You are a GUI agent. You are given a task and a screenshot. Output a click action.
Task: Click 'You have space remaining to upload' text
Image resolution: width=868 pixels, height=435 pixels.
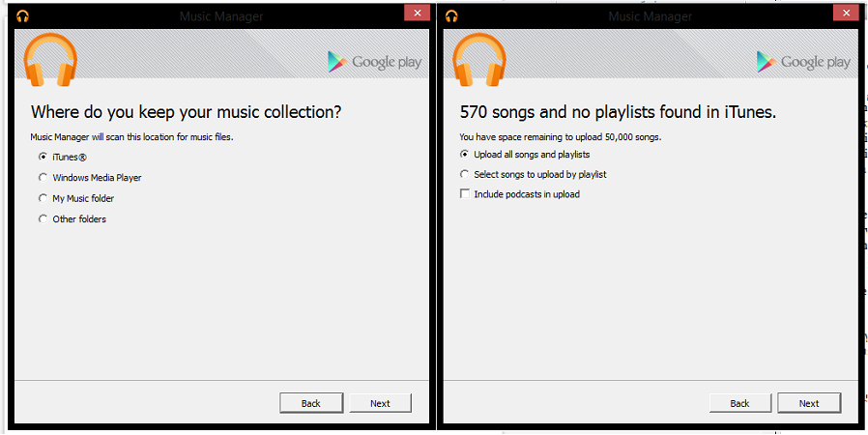(x=561, y=136)
